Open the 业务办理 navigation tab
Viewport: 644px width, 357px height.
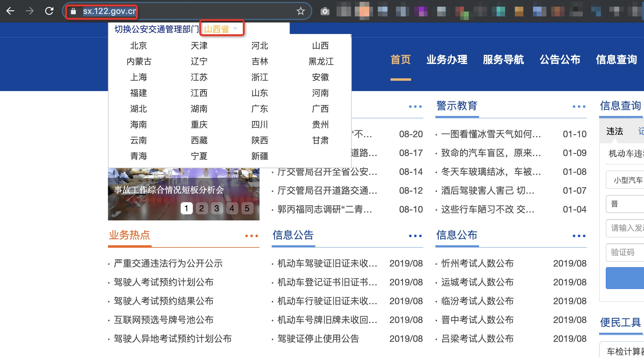(447, 59)
